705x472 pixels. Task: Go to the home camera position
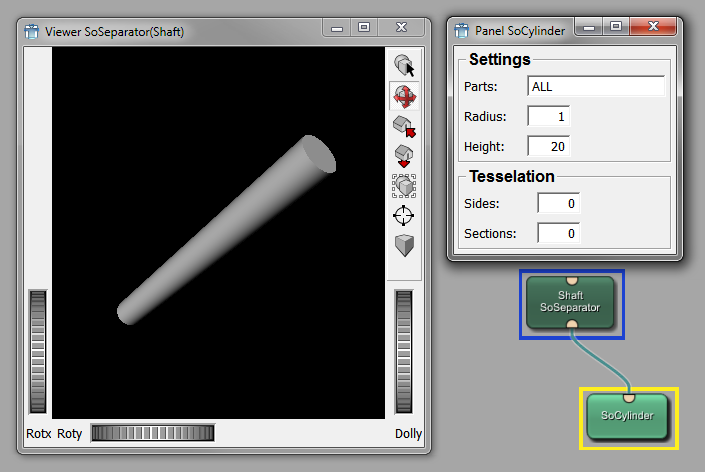click(404, 127)
